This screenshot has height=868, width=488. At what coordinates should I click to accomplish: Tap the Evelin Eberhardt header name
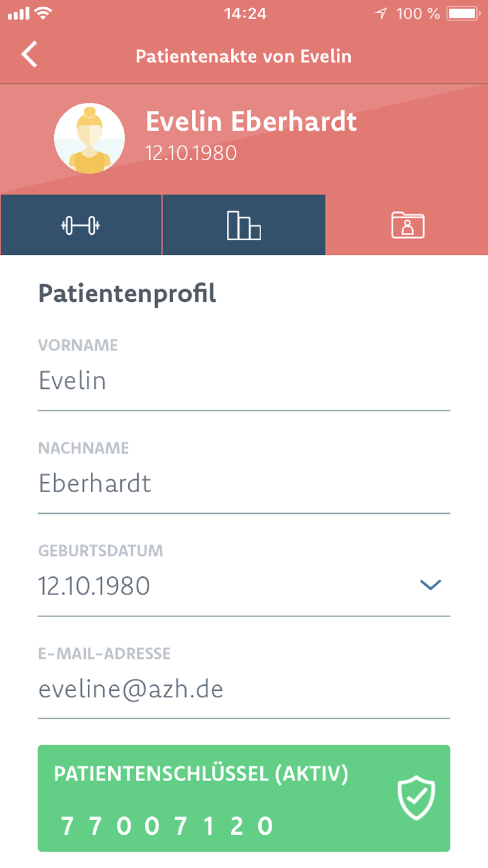251,122
